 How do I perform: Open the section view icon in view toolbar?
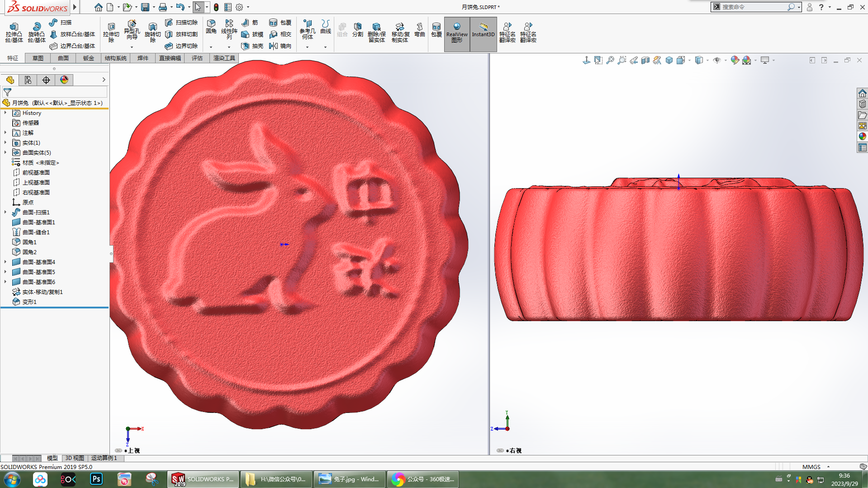[645, 60]
